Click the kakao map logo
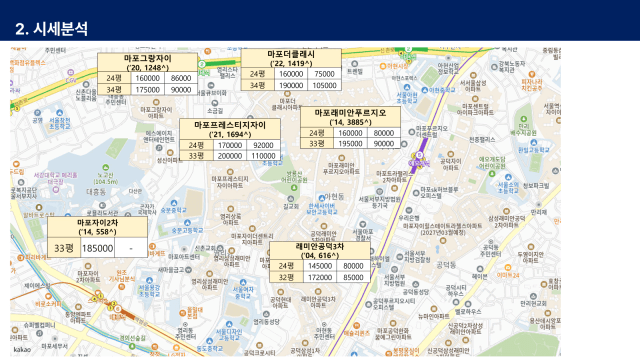This screenshot has width=640, height=360. [x=22, y=349]
